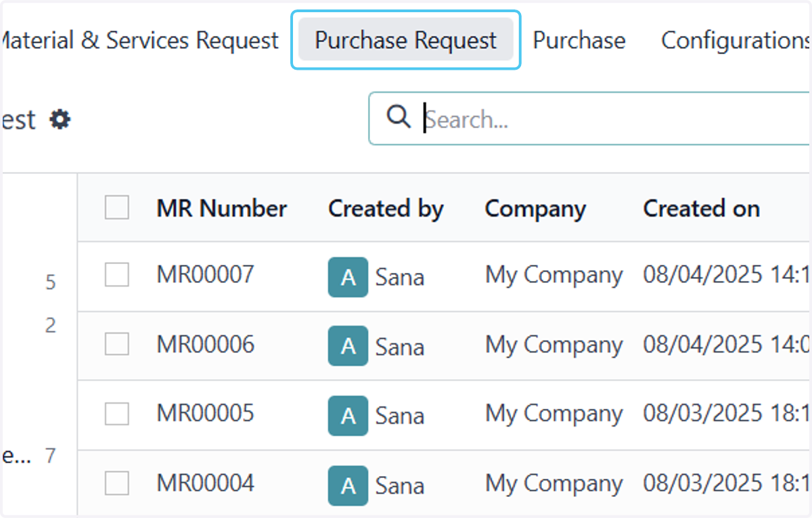Open record MR00005
The image size is (812, 518).
click(x=206, y=413)
